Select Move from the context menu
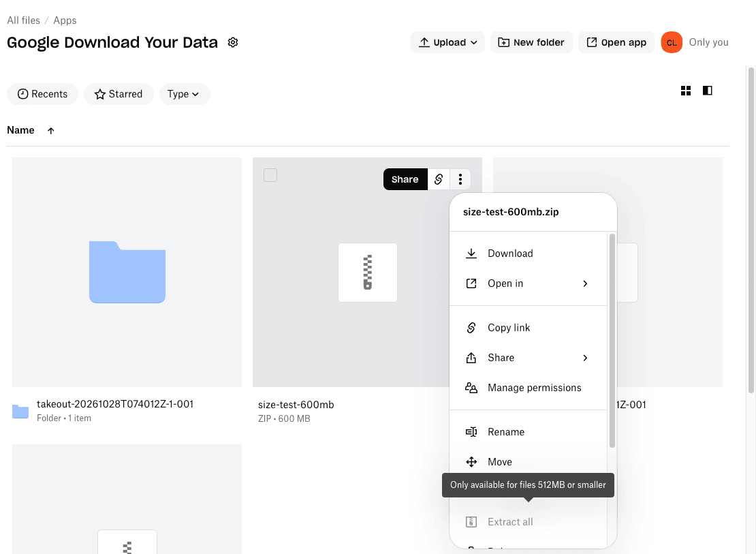Screen dimensions: 756x554 528,462
